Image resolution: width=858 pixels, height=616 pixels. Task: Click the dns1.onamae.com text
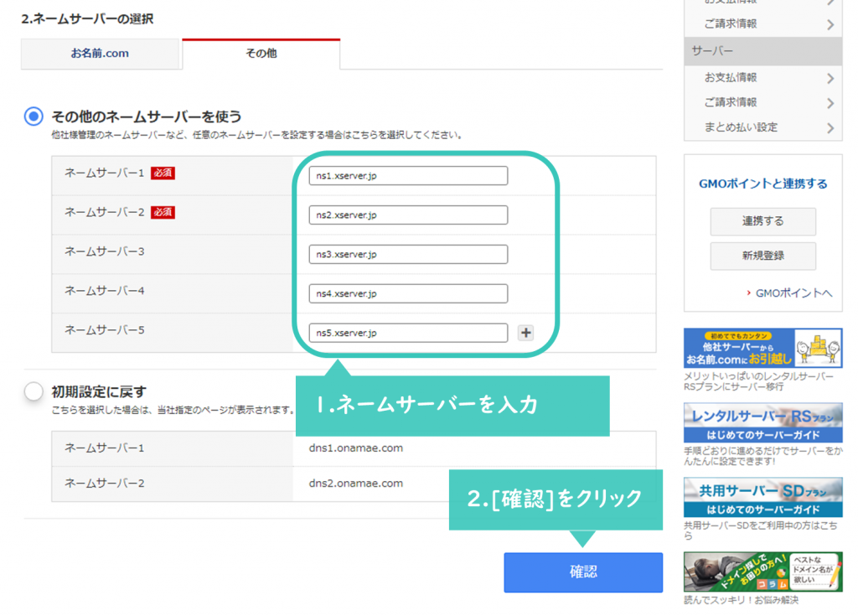click(355, 448)
